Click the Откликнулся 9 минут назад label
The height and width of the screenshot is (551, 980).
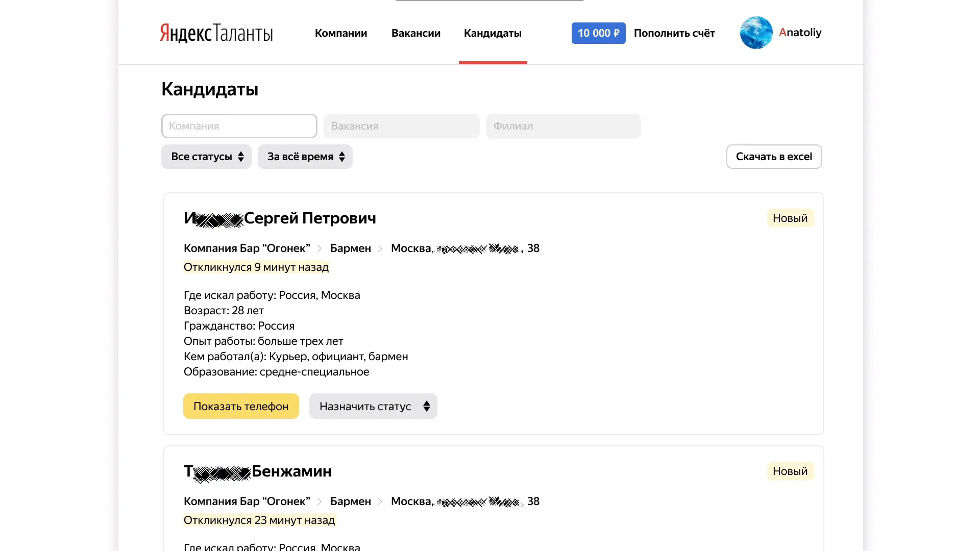click(x=256, y=267)
